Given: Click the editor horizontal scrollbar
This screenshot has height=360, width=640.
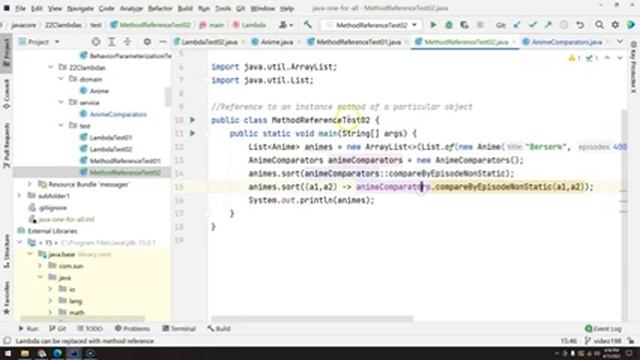Looking at the screenshot, I should 313,318.
